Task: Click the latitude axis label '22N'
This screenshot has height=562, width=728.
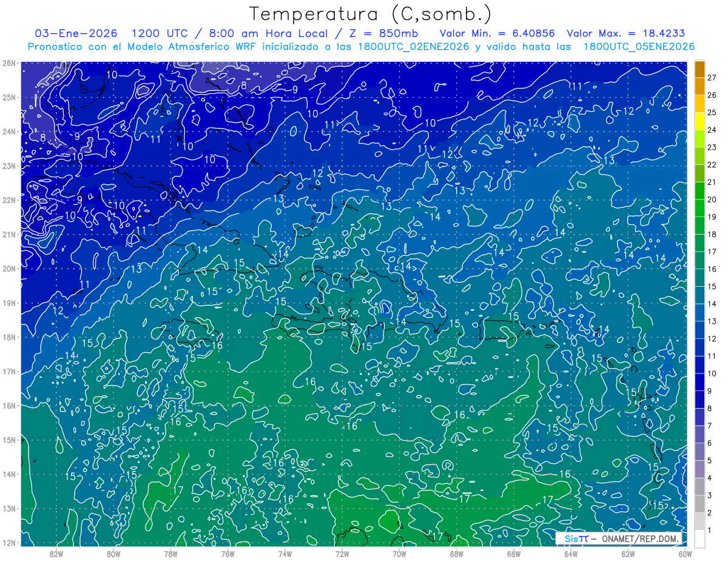Action: [9, 200]
